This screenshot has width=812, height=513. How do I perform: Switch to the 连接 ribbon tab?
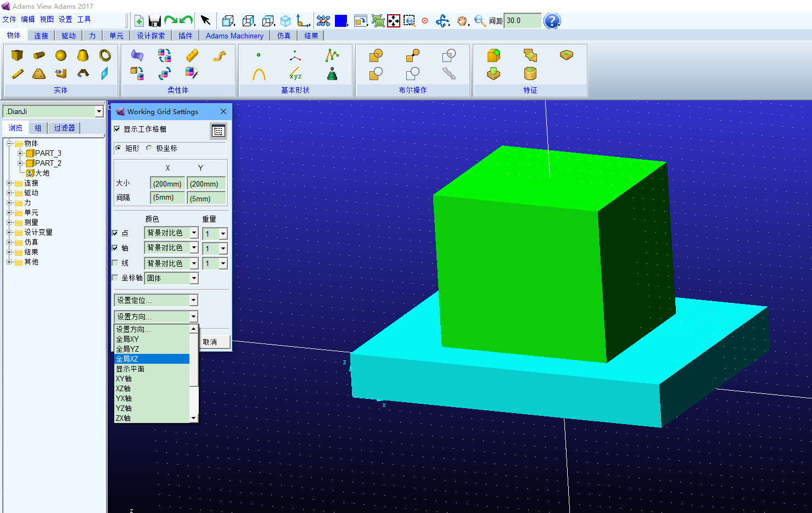pyautogui.click(x=41, y=36)
